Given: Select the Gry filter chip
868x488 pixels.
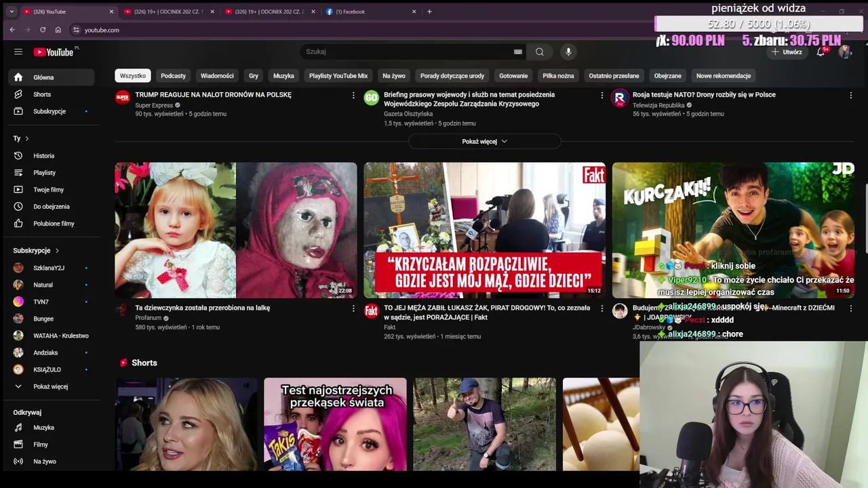Looking at the screenshot, I should [x=254, y=76].
